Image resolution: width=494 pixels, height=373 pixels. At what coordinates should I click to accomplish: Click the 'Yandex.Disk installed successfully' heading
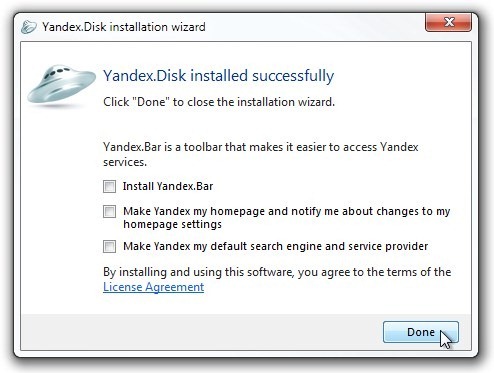click(x=219, y=76)
